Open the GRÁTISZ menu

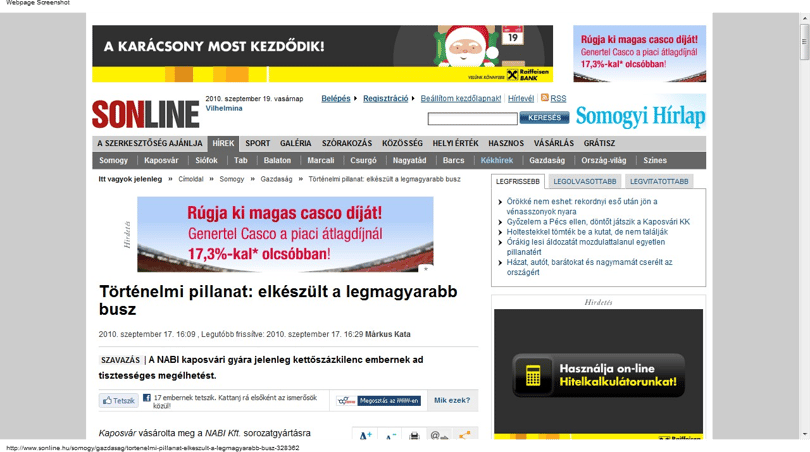pyautogui.click(x=599, y=144)
